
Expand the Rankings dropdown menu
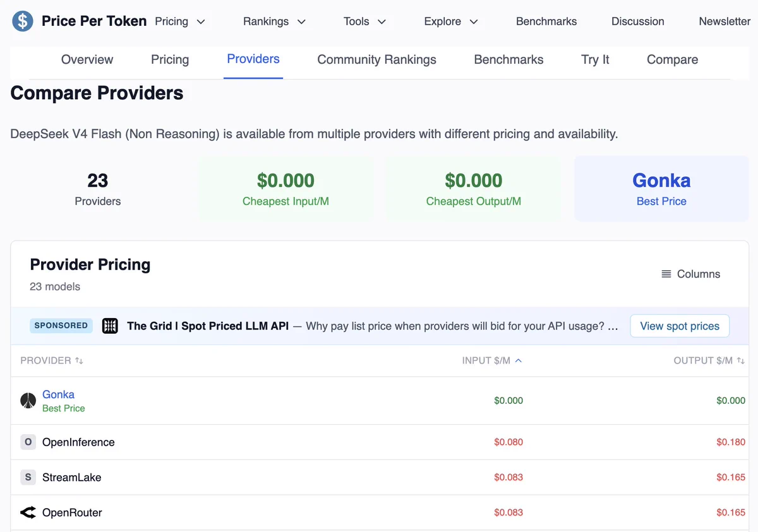click(x=274, y=21)
